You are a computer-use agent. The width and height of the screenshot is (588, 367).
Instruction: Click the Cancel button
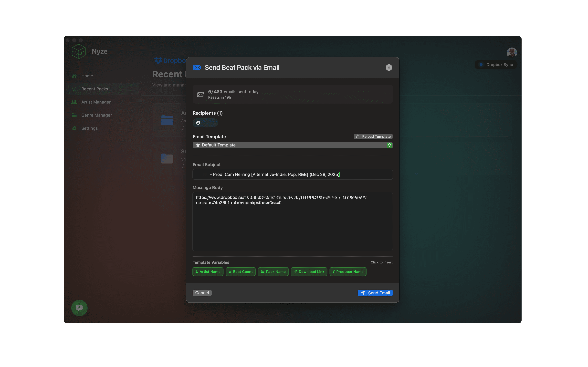(202, 293)
